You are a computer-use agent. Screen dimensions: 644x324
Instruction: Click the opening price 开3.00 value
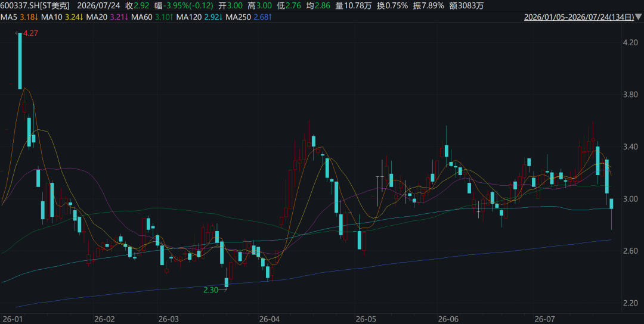tap(230, 6)
